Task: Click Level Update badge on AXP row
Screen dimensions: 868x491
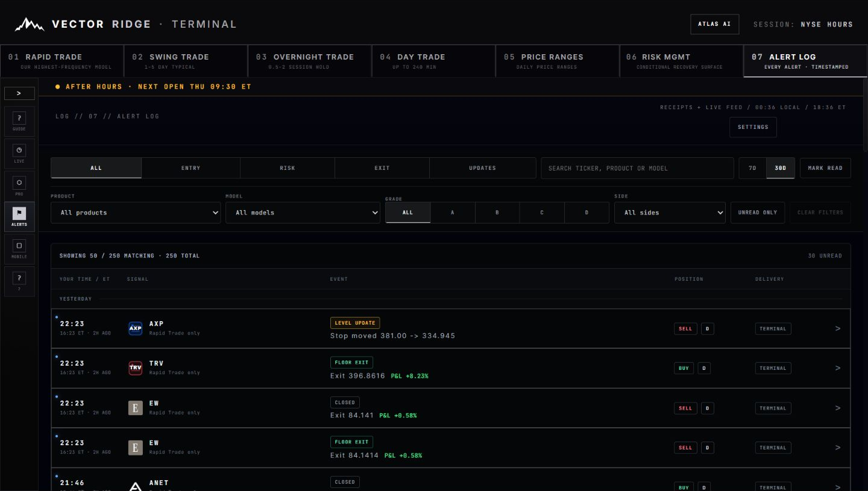Action: click(x=355, y=323)
